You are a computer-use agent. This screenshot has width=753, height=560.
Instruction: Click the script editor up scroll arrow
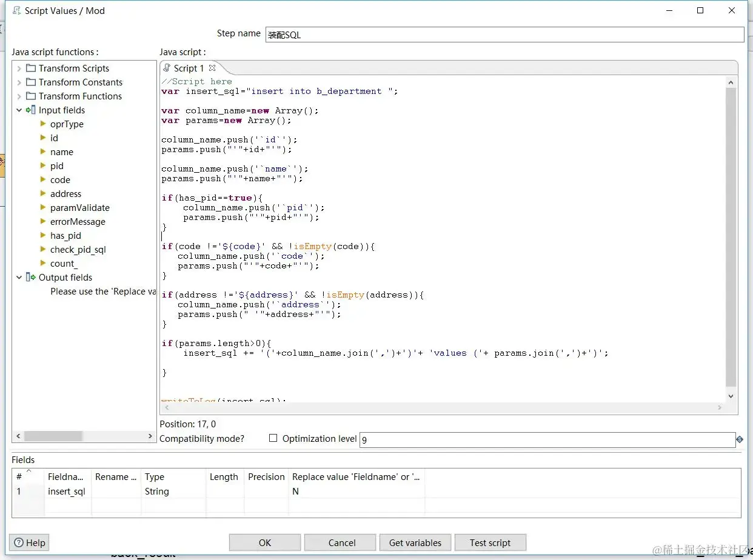731,82
